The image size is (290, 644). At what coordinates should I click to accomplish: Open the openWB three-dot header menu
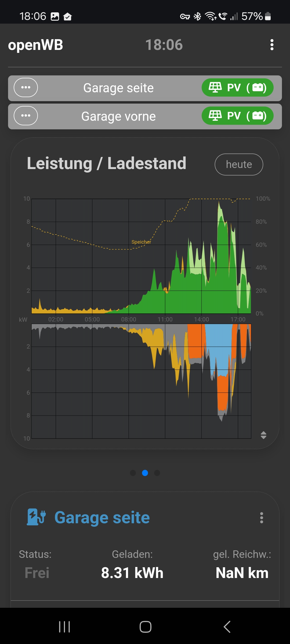(x=272, y=45)
